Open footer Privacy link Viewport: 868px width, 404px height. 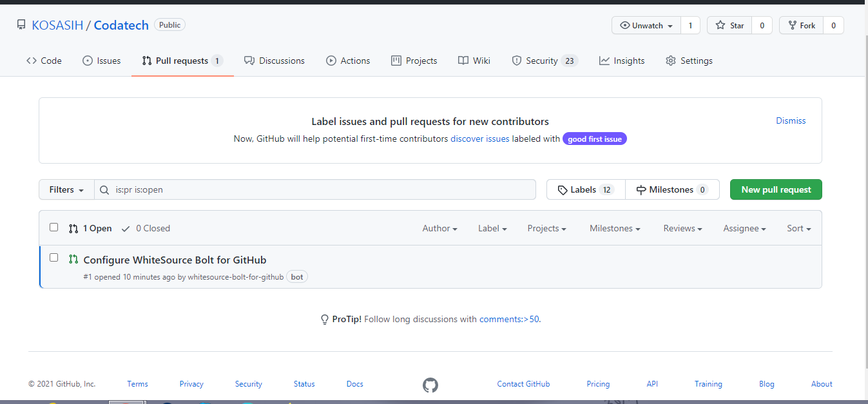click(191, 384)
